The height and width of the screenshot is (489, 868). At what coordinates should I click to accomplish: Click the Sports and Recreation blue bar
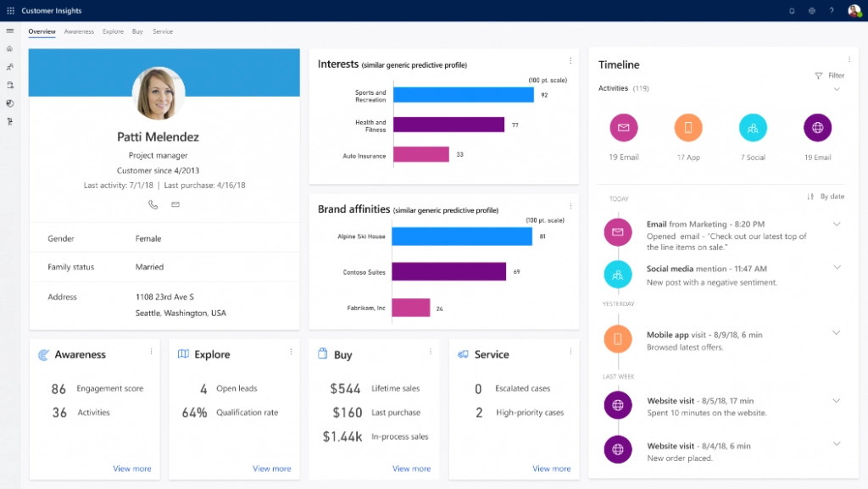[463, 95]
